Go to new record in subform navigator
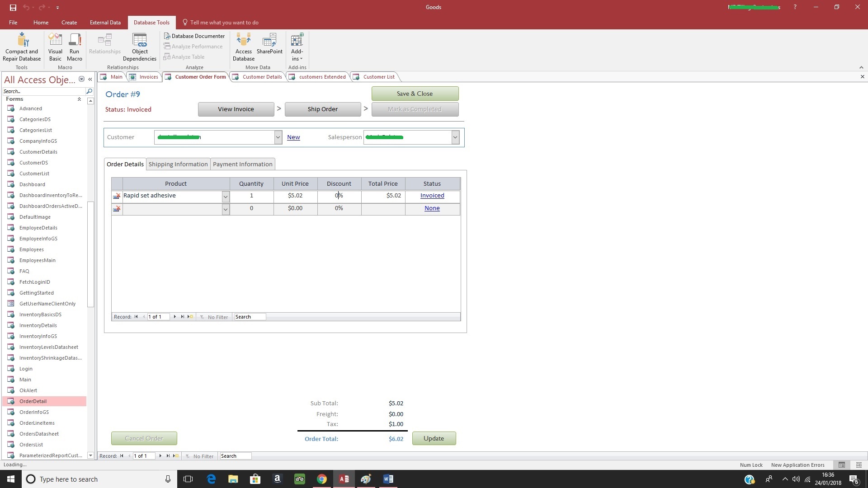868x488 pixels. [x=190, y=317]
